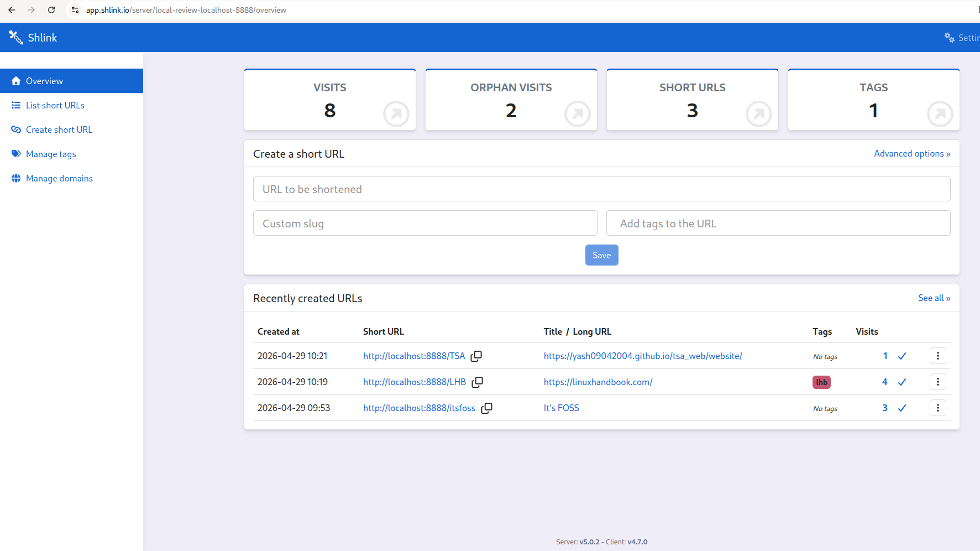Click the Save button
Screen dimensions: 980x551
coord(601,255)
